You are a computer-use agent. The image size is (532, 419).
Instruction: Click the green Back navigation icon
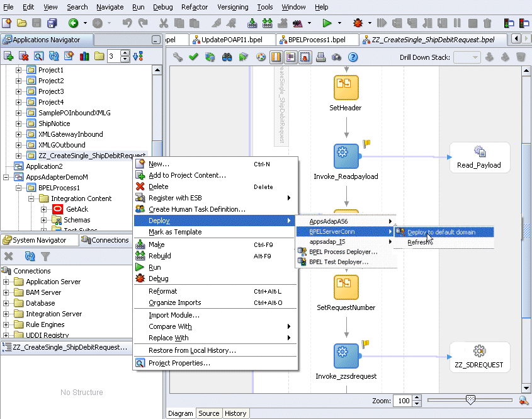tap(73, 23)
